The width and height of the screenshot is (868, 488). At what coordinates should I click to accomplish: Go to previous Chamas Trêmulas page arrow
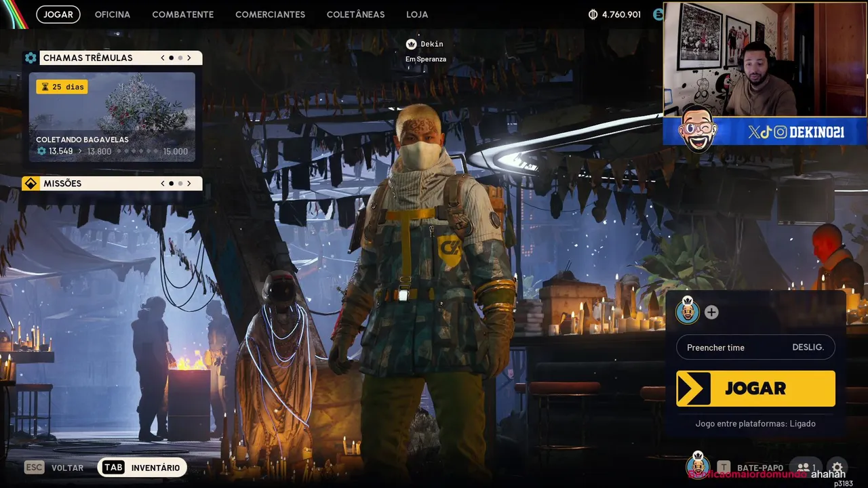click(163, 58)
